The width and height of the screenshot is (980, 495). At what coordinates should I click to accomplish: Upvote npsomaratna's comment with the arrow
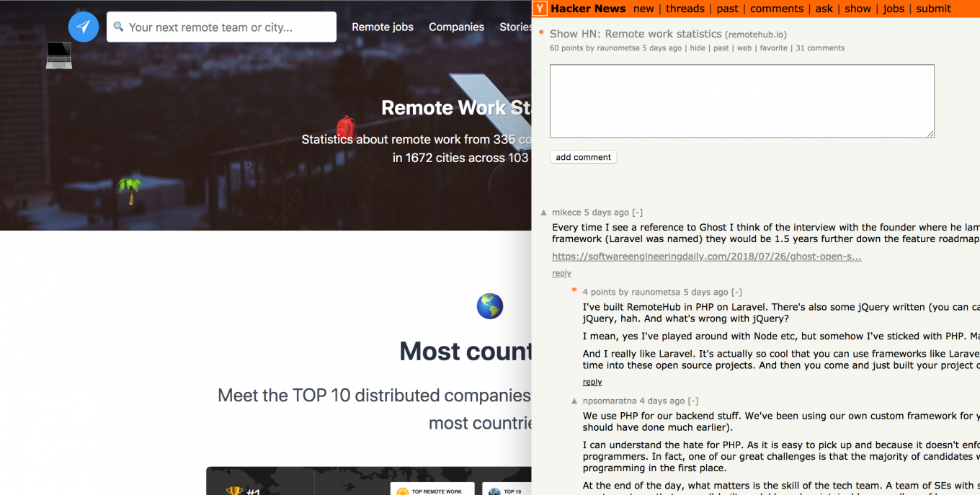pyautogui.click(x=575, y=401)
